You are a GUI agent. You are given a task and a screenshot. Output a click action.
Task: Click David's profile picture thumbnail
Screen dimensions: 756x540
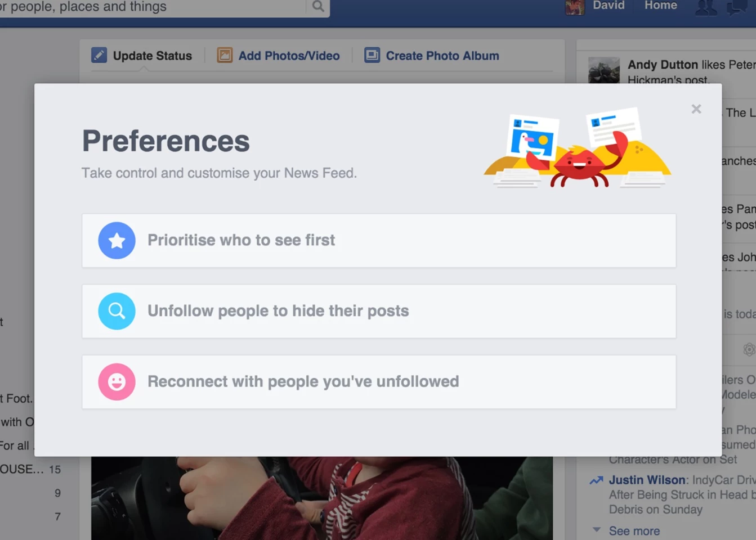[x=575, y=7]
